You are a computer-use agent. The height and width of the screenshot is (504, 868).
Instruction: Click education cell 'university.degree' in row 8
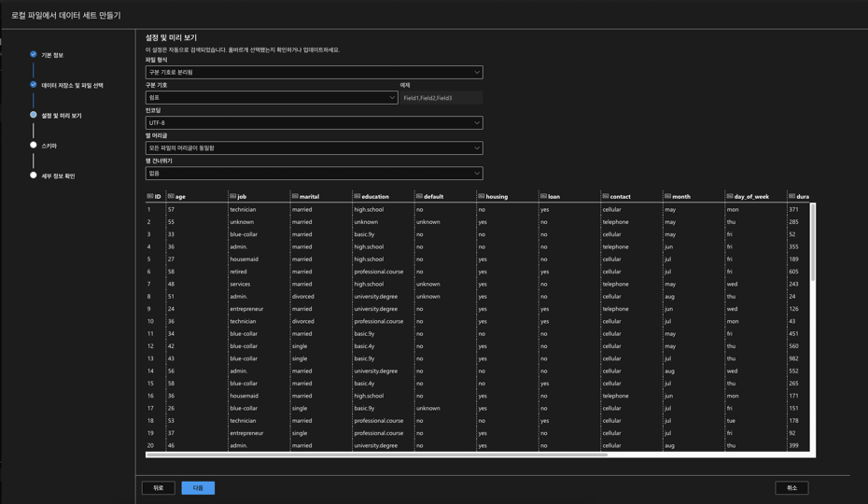(376, 296)
